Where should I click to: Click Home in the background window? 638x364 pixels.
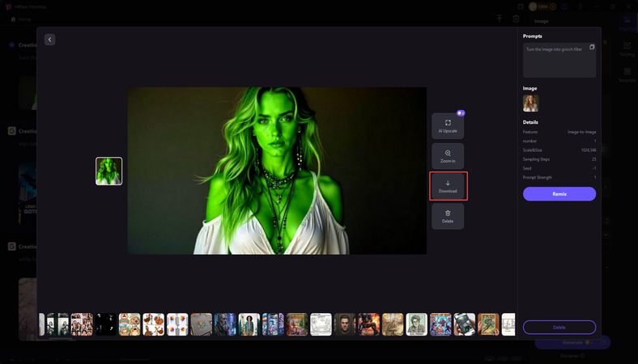click(21, 19)
